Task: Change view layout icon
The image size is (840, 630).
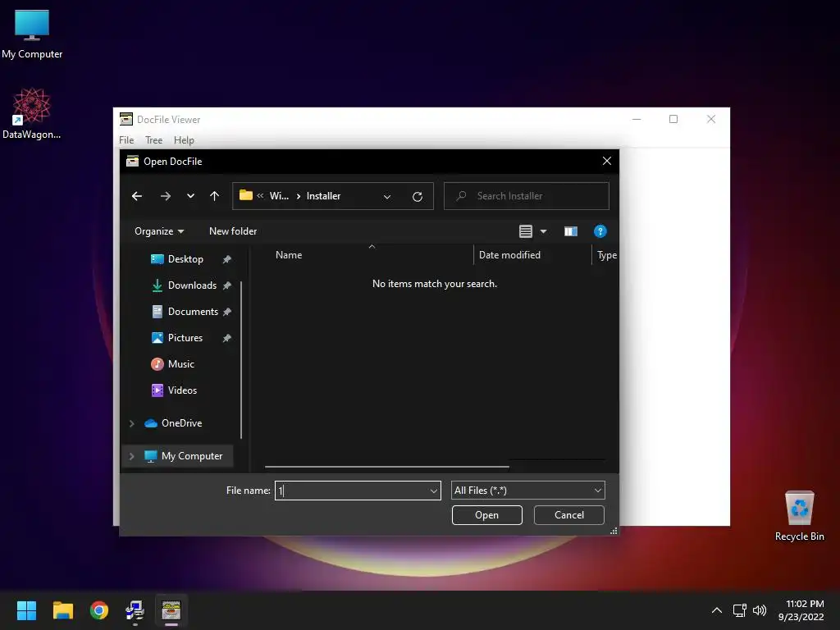Action: [x=526, y=231]
